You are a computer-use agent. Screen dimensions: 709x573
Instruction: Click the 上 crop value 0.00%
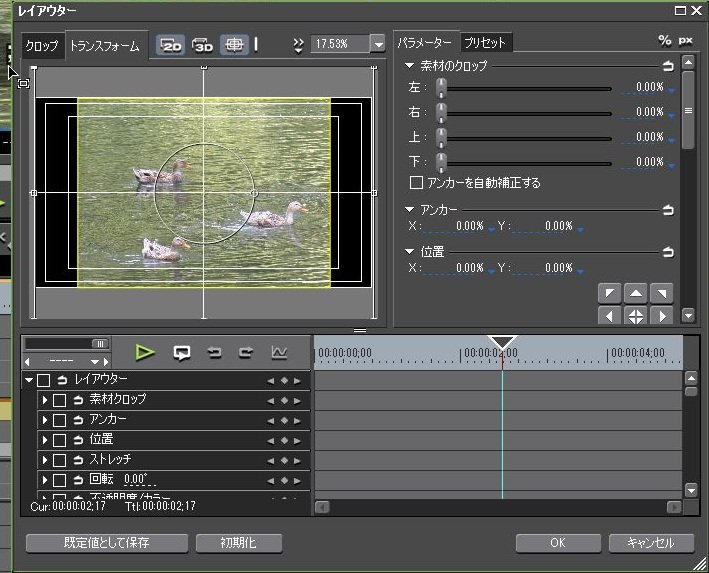pyautogui.click(x=650, y=137)
